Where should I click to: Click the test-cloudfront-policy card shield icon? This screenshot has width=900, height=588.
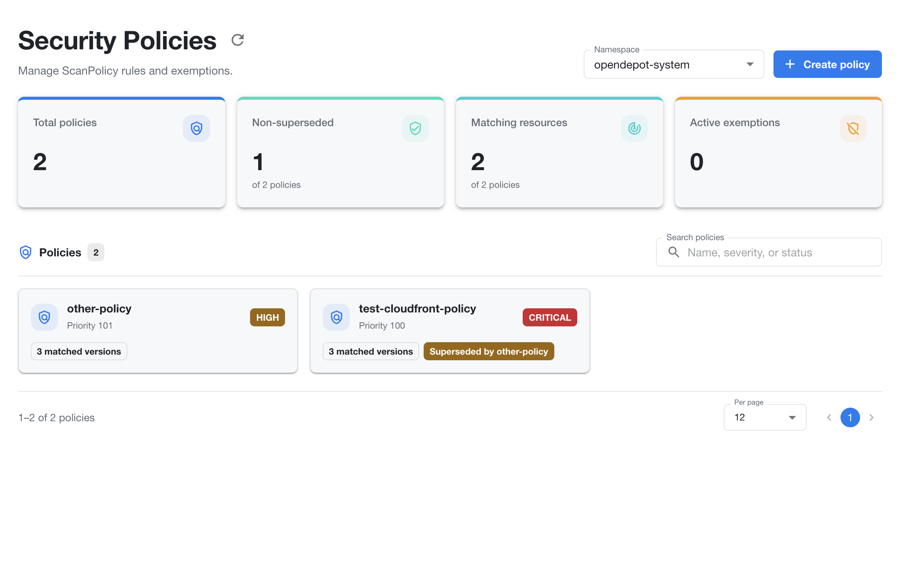[336, 317]
